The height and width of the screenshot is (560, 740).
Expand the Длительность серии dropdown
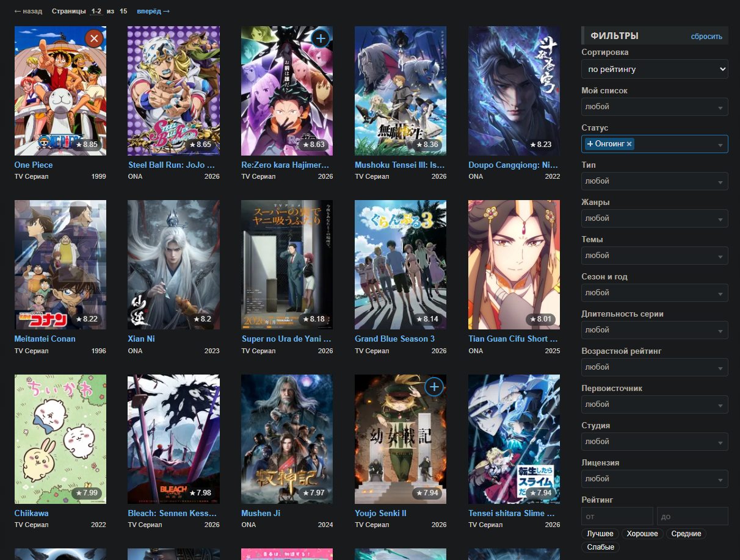point(655,330)
